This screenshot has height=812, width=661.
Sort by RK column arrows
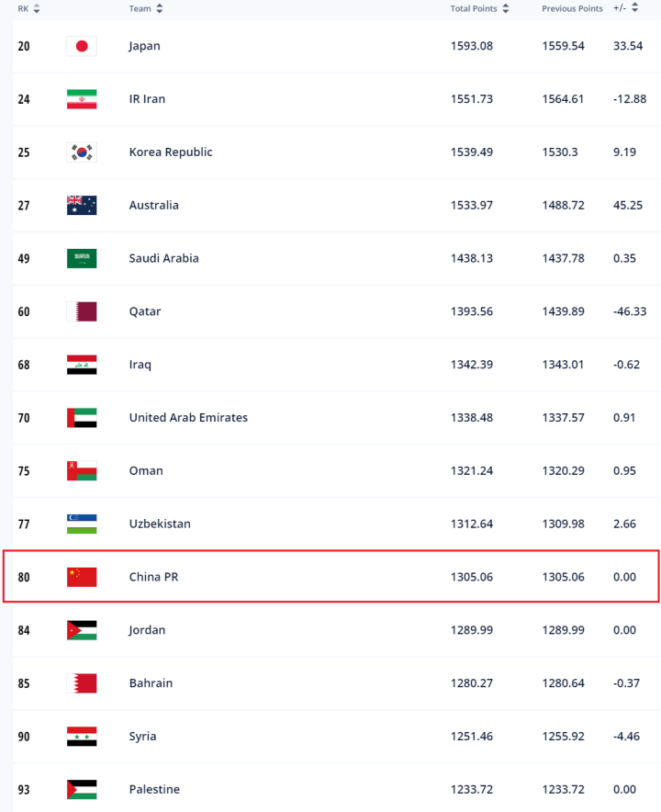(x=38, y=8)
